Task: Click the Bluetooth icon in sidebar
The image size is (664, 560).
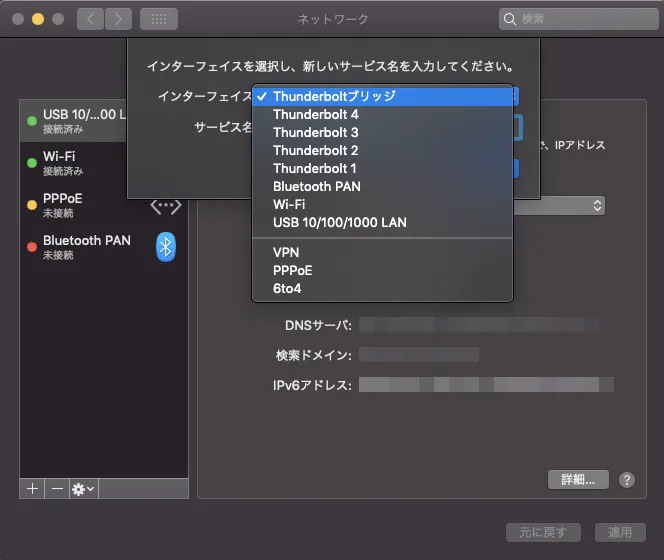Action: point(166,247)
